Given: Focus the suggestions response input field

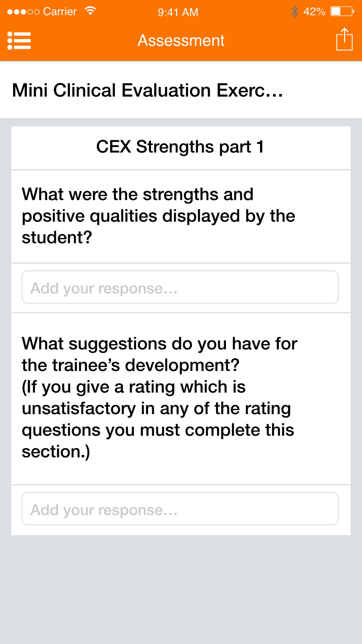Looking at the screenshot, I should pyautogui.click(x=180, y=509).
